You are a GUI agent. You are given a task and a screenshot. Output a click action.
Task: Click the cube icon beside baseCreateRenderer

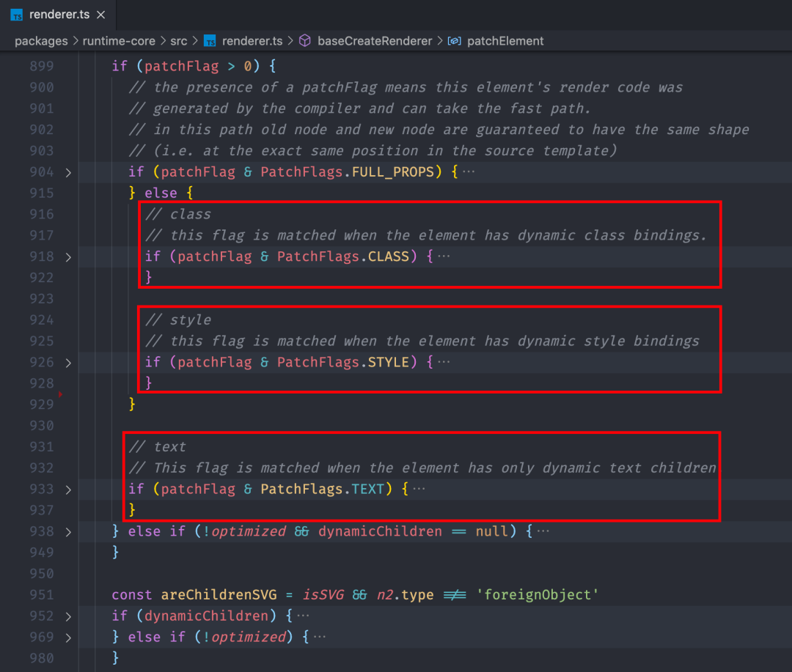pyautogui.click(x=305, y=41)
